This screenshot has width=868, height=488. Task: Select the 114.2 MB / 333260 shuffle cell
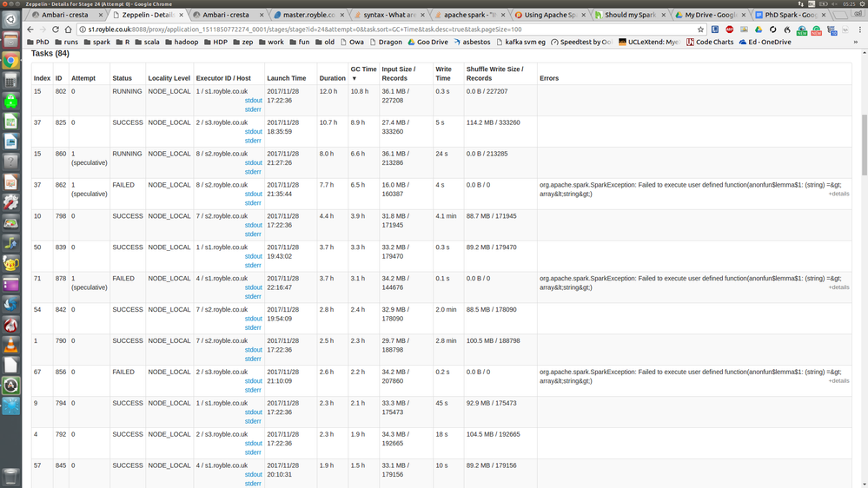(x=500, y=131)
